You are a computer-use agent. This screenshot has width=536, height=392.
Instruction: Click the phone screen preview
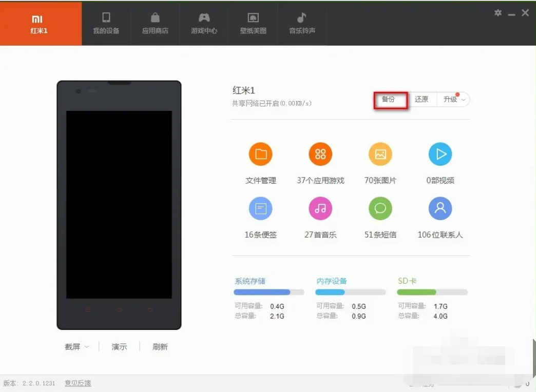(119, 205)
